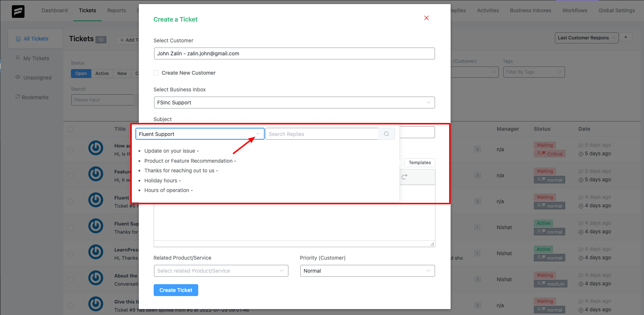Image resolution: width=644 pixels, height=315 pixels.
Task: Click the Templates button
Action: (x=420, y=163)
